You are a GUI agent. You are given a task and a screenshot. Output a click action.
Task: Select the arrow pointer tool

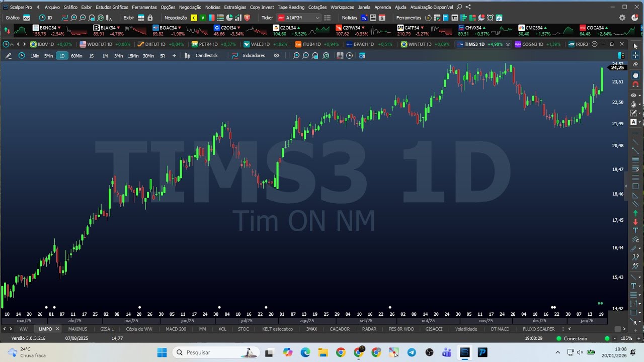pos(635,46)
